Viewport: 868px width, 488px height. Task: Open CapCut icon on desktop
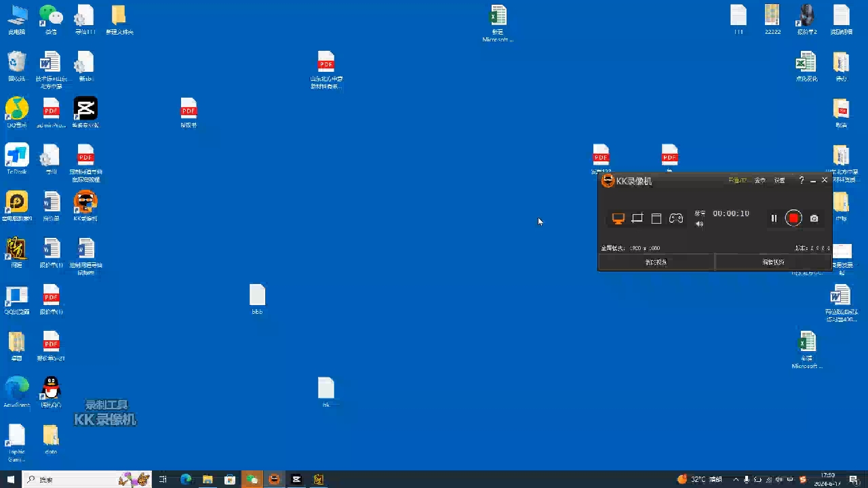pos(85,109)
